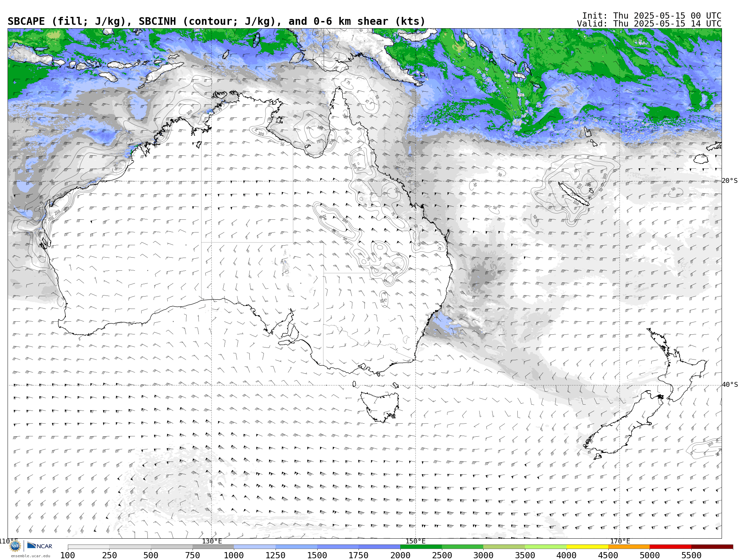The image size is (744, 560).
Task: Click the colorbar label 3500
Action: (x=525, y=555)
